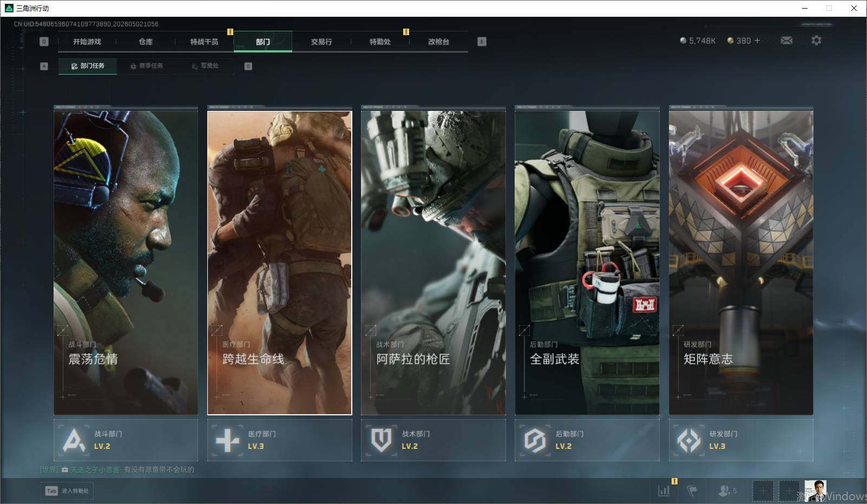The image size is (867, 504).
Task: Click the 医疗部门 cross emblem icon
Action: point(227,440)
